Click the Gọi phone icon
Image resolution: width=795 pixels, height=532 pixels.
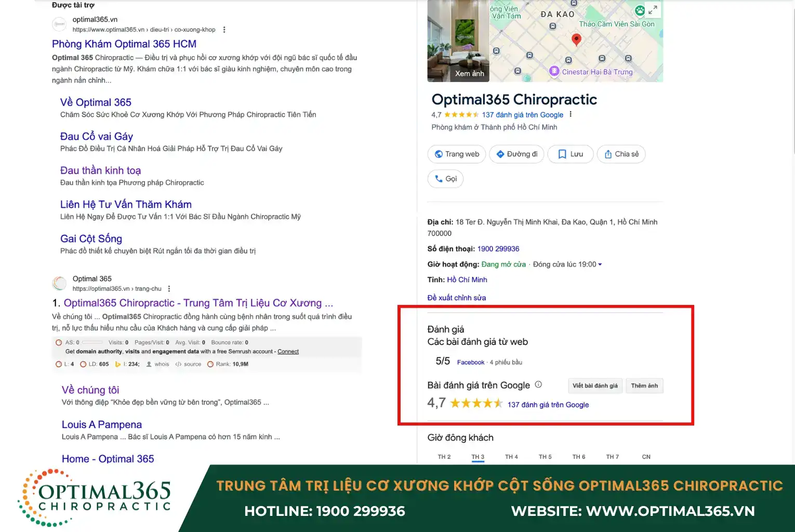(x=438, y=179)
